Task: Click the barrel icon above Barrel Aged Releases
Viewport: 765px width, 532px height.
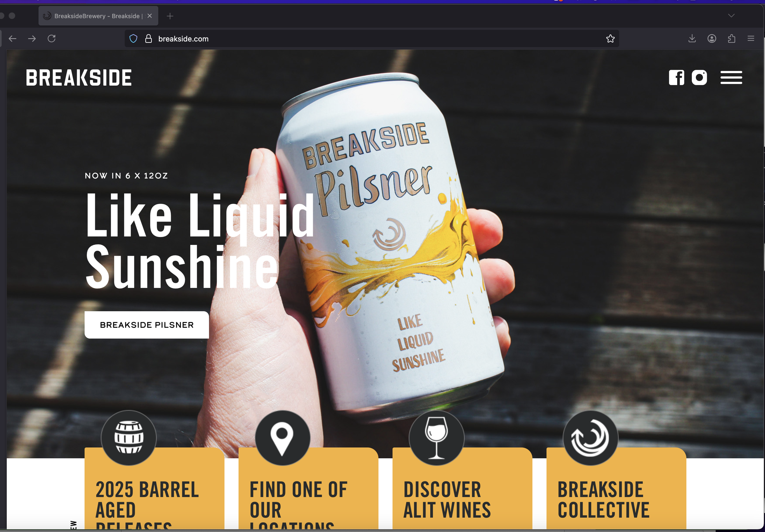Action: tap(129, 438)
